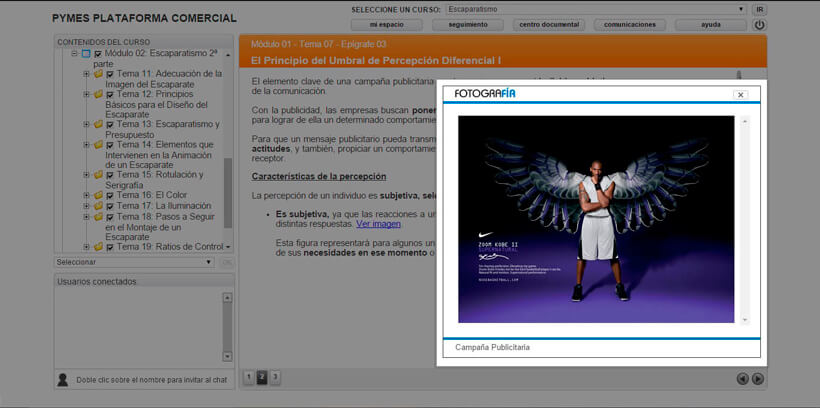This screenshot has height=408, width=820.
Task: Click the folder icon of Tema 19
Action: 98,246
